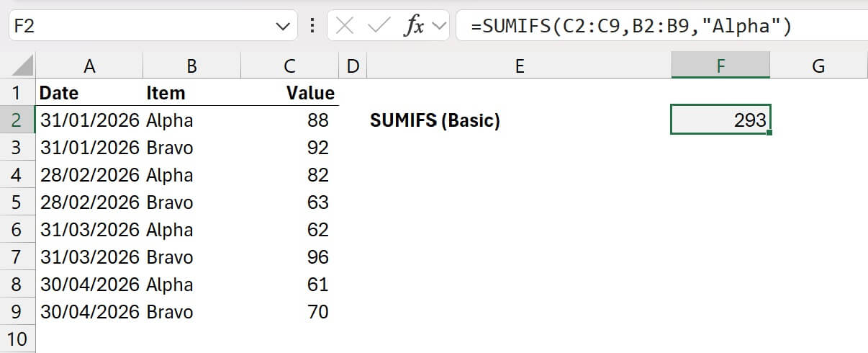The image size is (868, 353).
Task: Select row 4 header
Action: pos(17,175)
